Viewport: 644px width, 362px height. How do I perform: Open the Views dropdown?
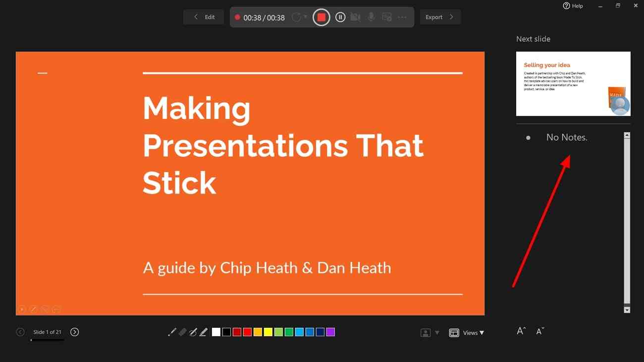click(467, 333)
